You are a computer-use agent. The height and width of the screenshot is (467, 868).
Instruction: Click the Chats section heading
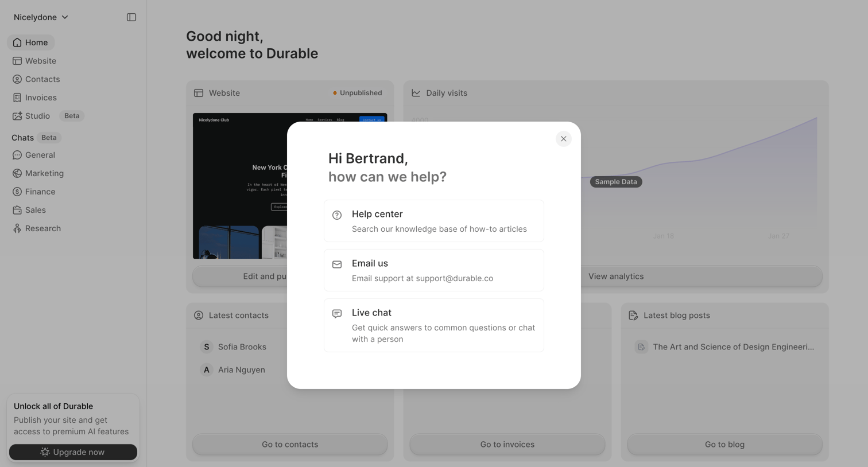[22, 138]
